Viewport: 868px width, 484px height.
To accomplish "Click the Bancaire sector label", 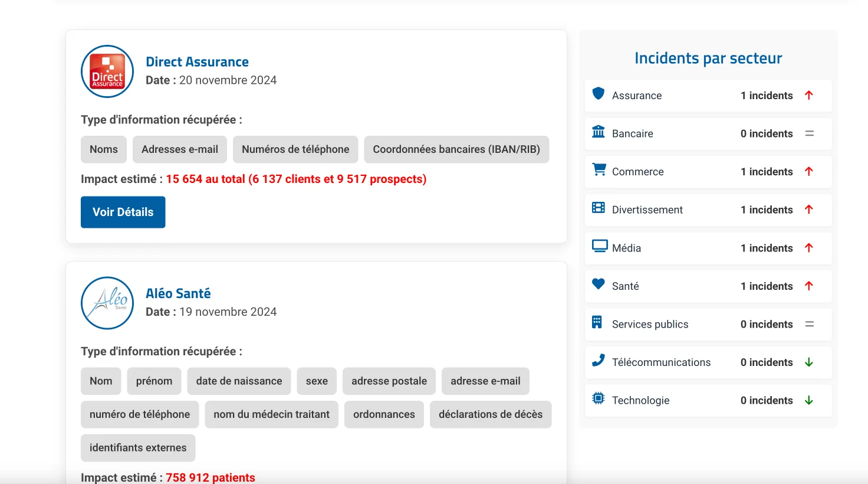I will point(633,133).
